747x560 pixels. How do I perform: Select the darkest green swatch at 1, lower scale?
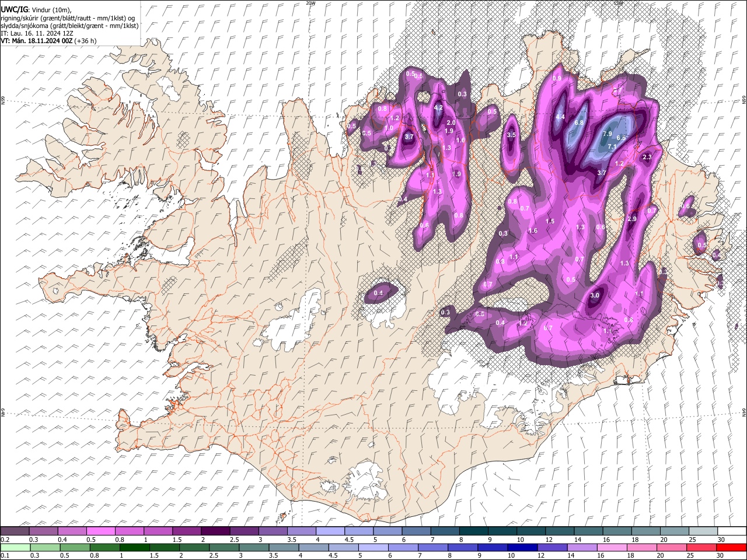(x=135, y=548)
